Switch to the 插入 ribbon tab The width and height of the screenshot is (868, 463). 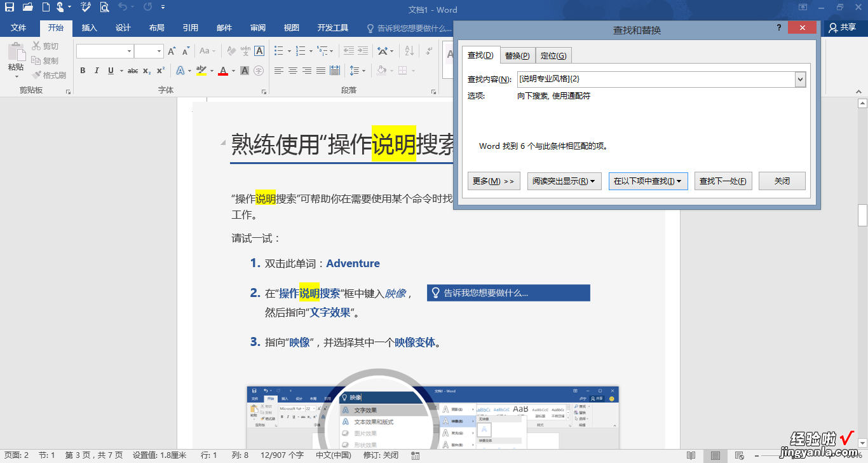pyautogui.click(x=90, y=28)
